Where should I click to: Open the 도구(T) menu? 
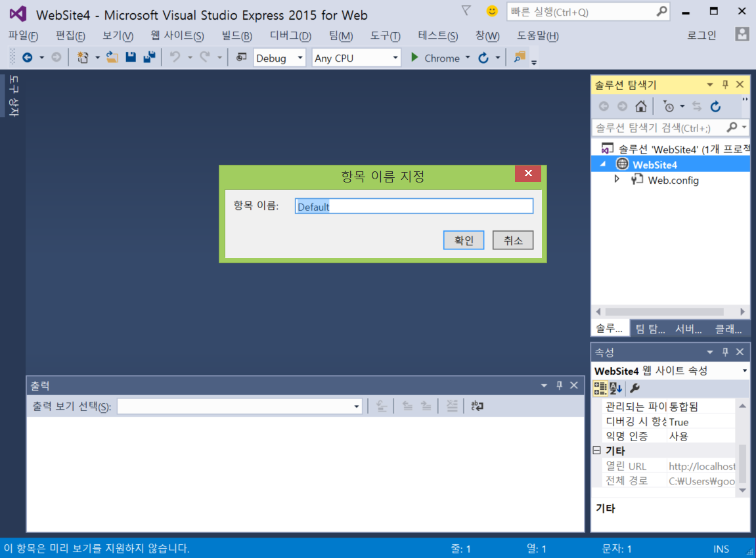(x=385, y=36)
